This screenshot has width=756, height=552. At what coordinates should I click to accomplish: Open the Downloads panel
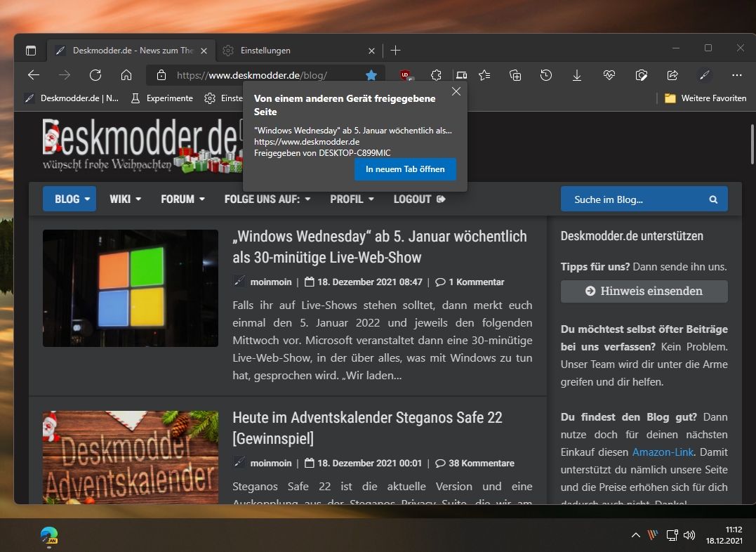[x=576, y=74]
